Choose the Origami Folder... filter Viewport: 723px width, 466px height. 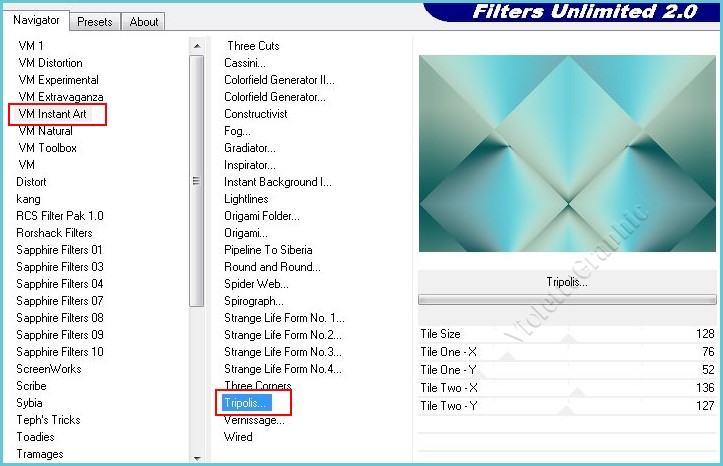(261, 216)
